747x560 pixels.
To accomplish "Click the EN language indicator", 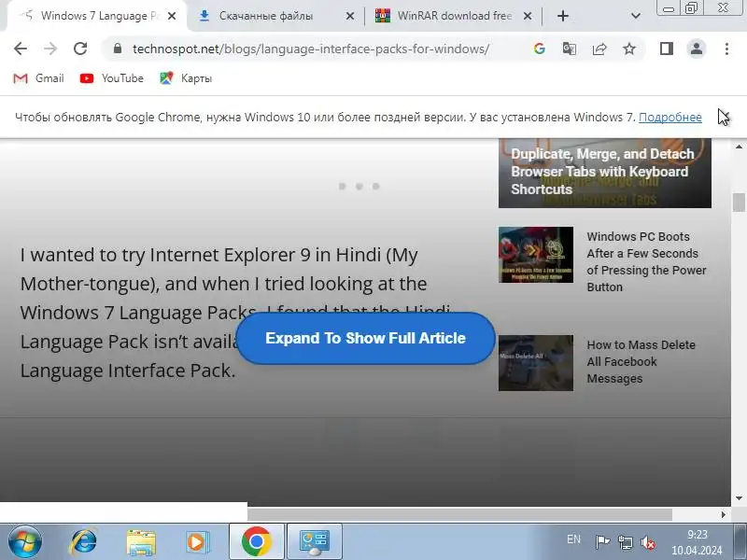I will (573, 539).
